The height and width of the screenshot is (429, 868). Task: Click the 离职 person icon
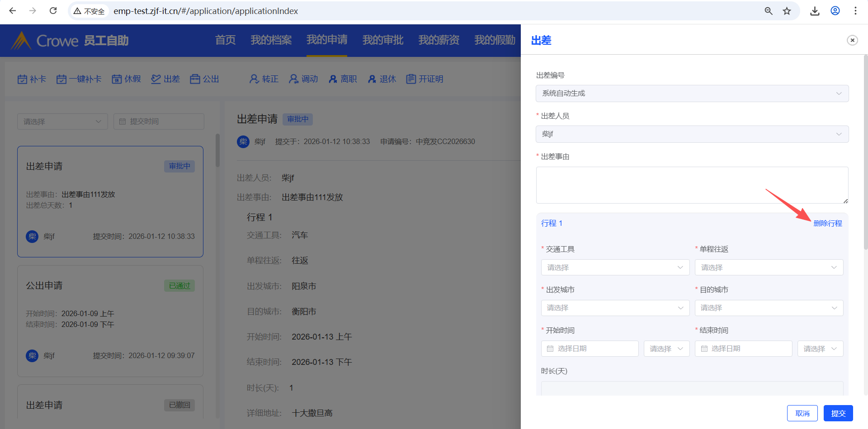(333, 79)
